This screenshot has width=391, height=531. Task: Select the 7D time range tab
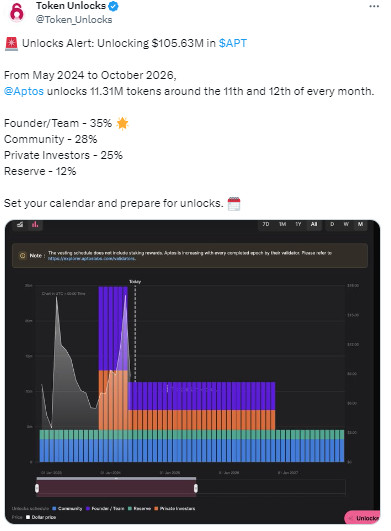(x=266, y=224)
